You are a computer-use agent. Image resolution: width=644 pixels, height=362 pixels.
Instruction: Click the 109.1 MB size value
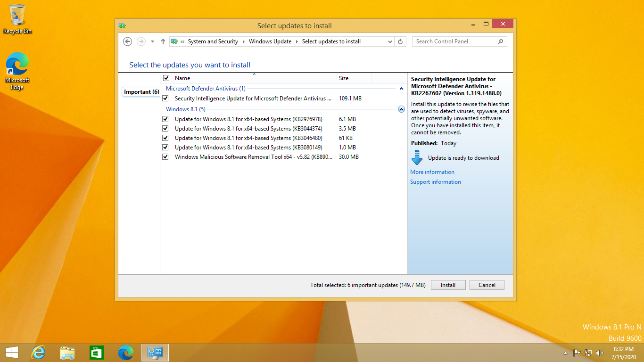click(350, 99)
